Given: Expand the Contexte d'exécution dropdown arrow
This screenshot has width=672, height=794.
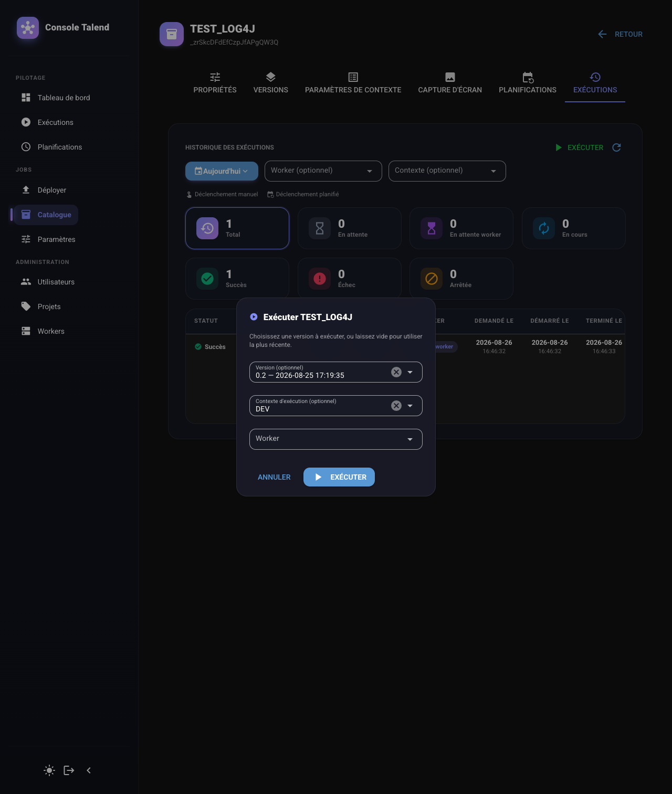Looking at the screenshot, I should (x=410, y=406).
